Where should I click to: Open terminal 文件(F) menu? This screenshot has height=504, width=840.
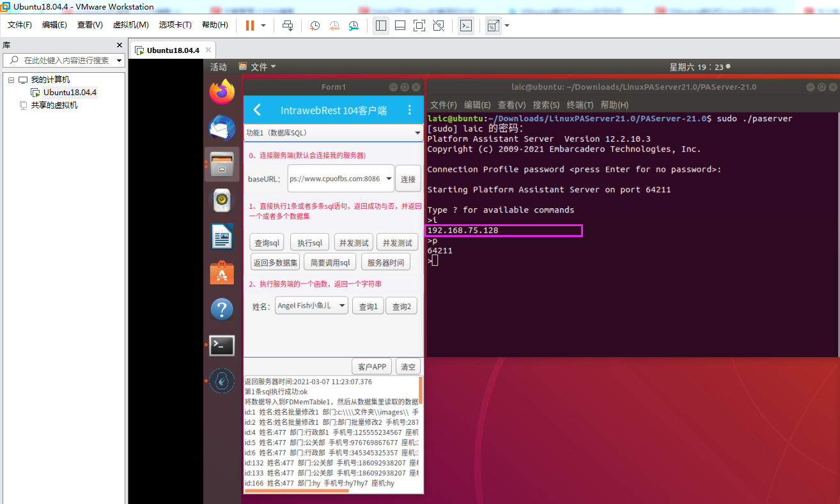tap(443, 105)
